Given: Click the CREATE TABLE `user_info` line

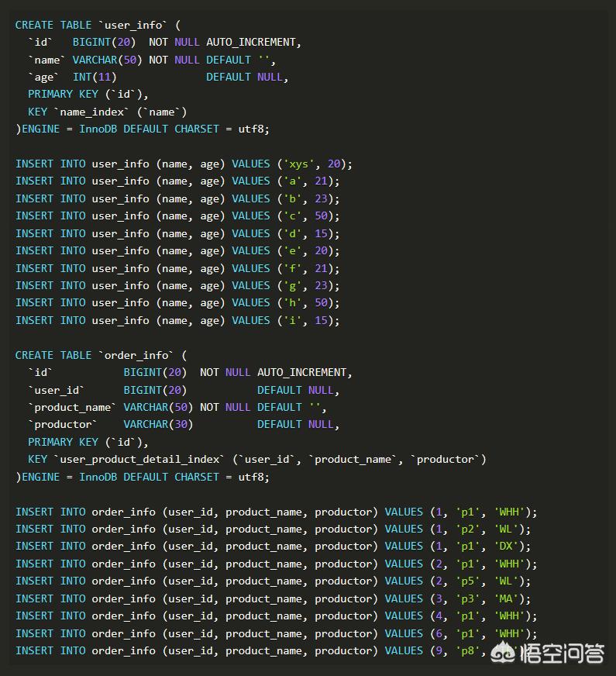Looking at the screenshot, I should click(98, 25).
